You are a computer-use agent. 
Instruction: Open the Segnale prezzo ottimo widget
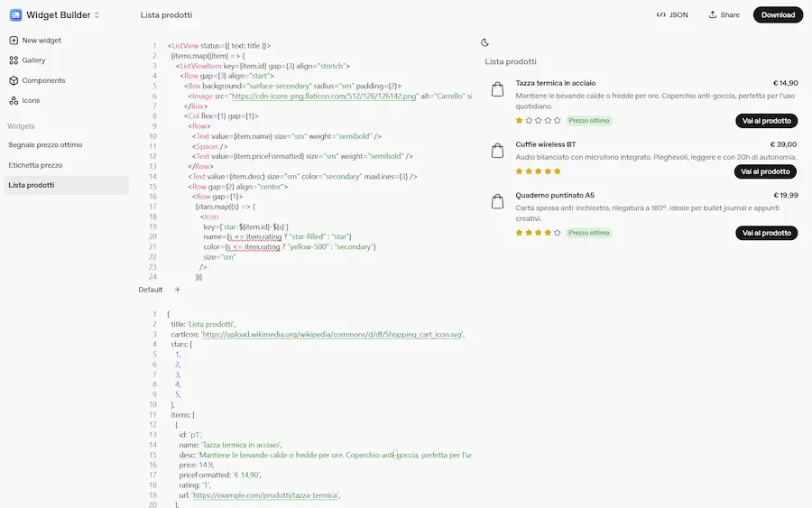pyautogui.click(x=45, y=144)
